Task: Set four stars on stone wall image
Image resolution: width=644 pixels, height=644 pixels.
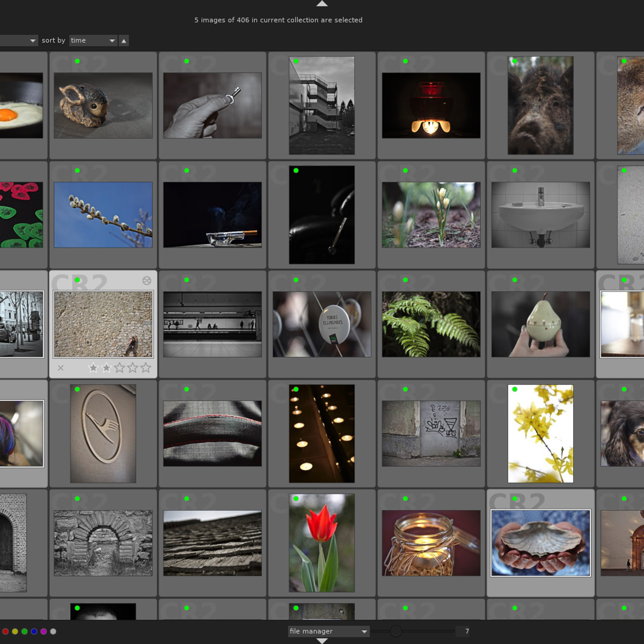Action: pos(133,368)
